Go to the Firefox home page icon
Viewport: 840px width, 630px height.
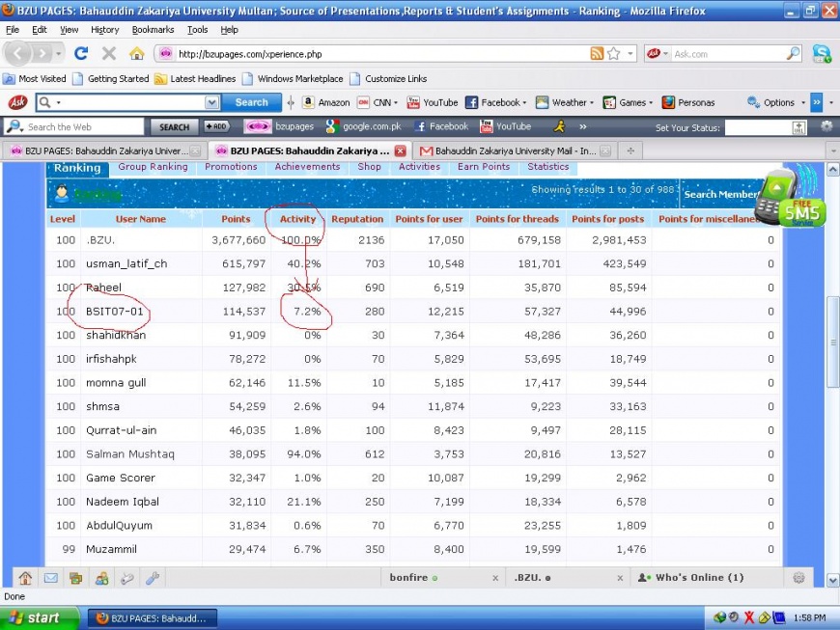coord(136,54)
